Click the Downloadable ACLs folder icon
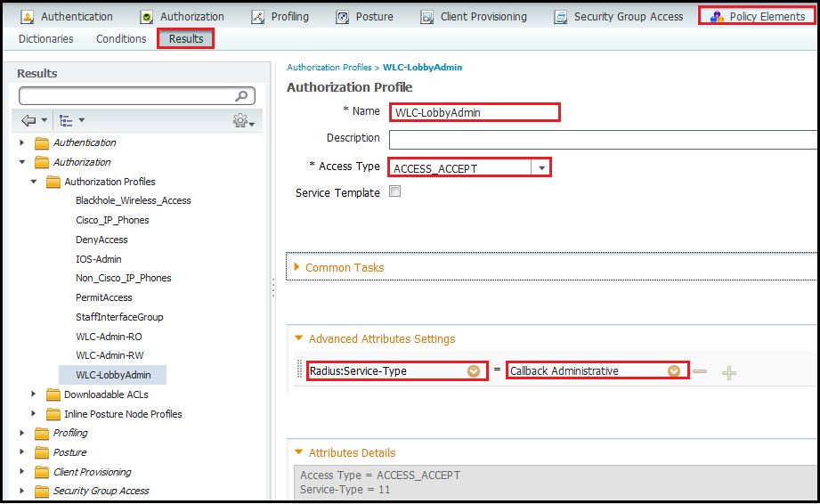820x504 pixels. pyautogui.click(x=53, y=394)
